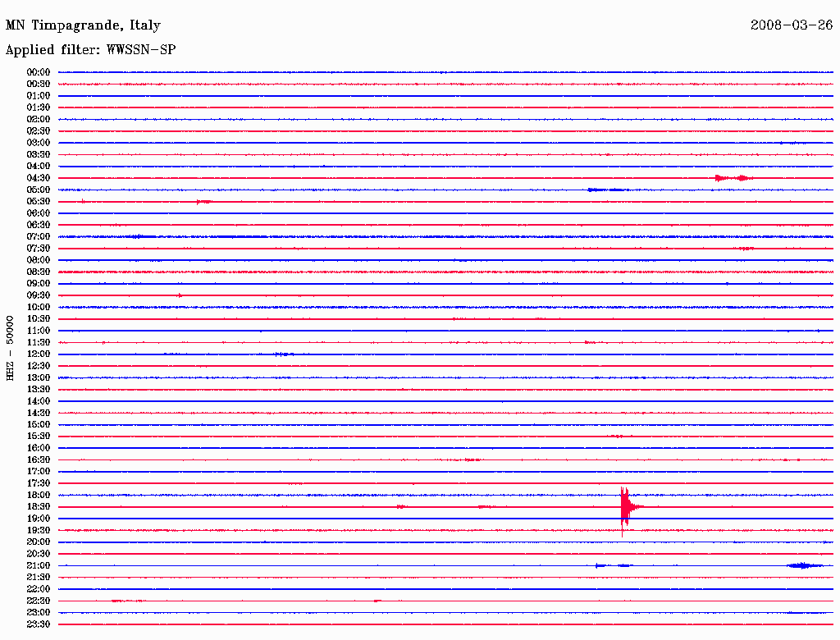
Task: Click the 05:30 time label
Action: [39, 202]
